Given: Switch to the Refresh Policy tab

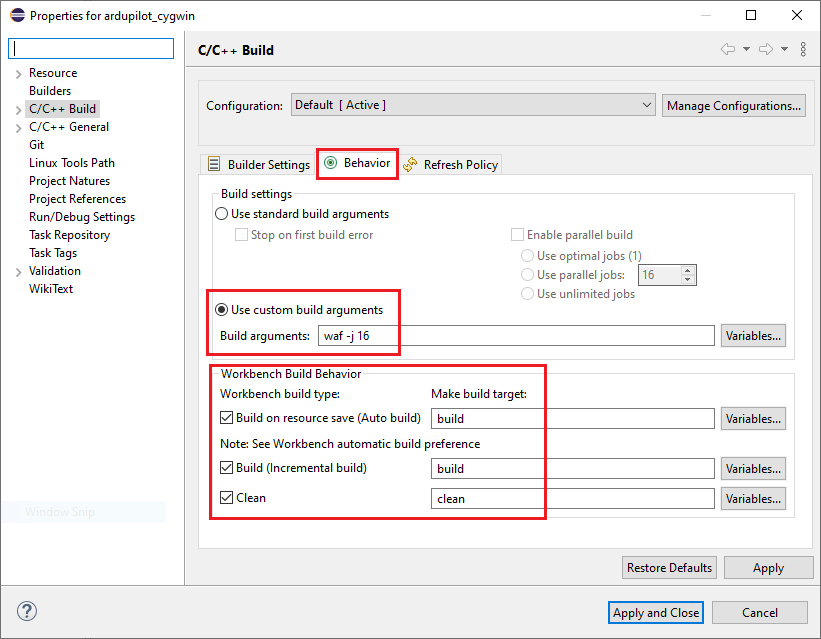Looking at the screenshot, I should [451, 164].
